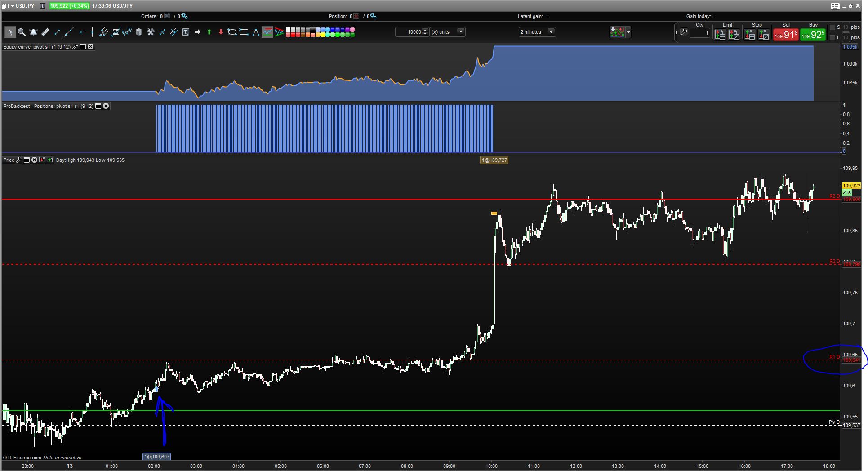Click the trash can to delete drawn objects

139,32
